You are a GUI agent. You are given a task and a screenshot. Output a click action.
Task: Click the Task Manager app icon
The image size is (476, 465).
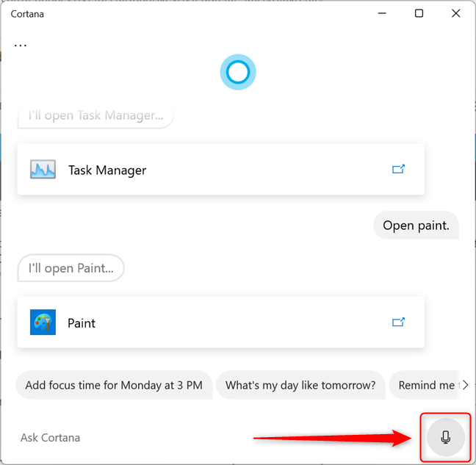pyautogui.click(x=43, y=170)
